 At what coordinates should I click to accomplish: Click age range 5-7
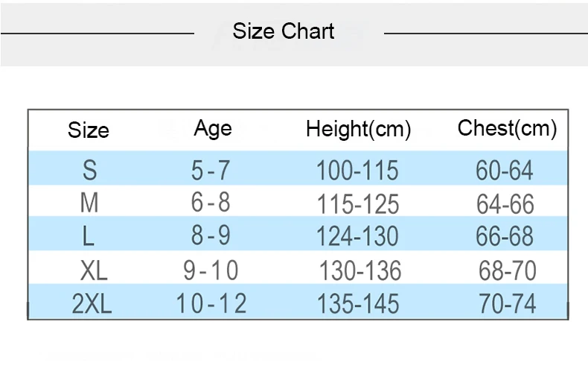211,170
